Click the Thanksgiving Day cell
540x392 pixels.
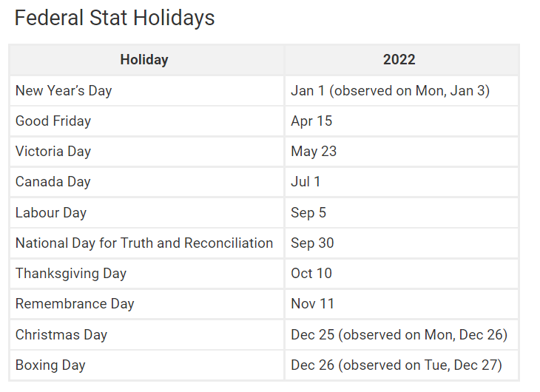[71, 274]
